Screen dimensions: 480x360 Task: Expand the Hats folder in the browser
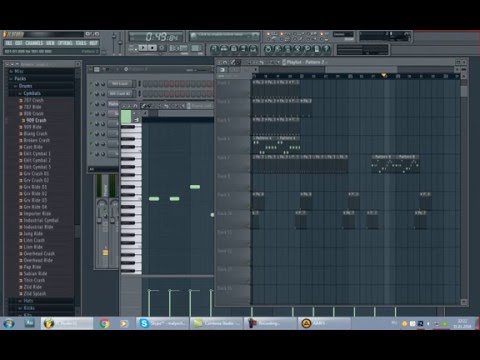[27, 301]
